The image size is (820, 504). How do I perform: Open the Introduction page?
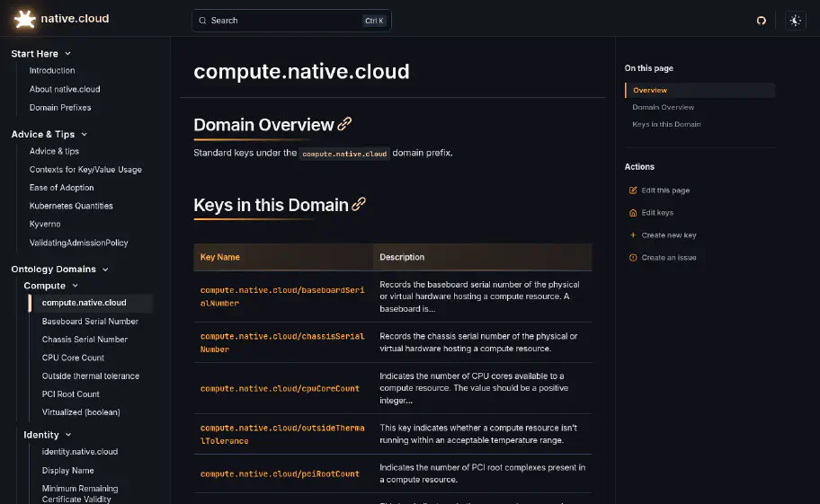coord(52,70)
